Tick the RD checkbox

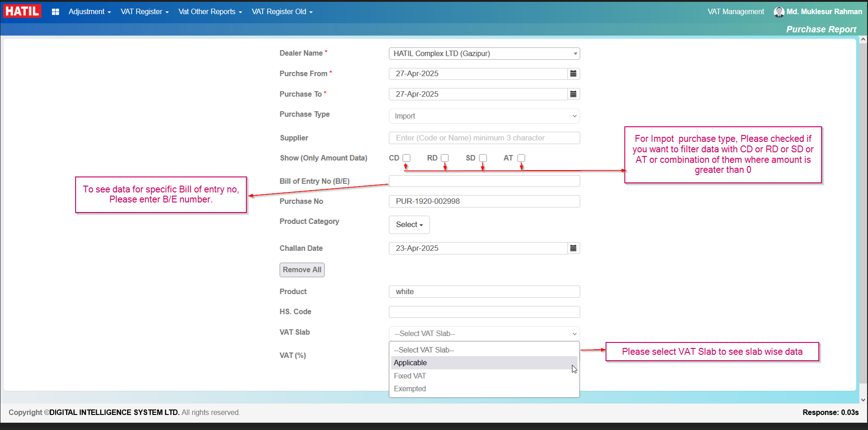445,158
